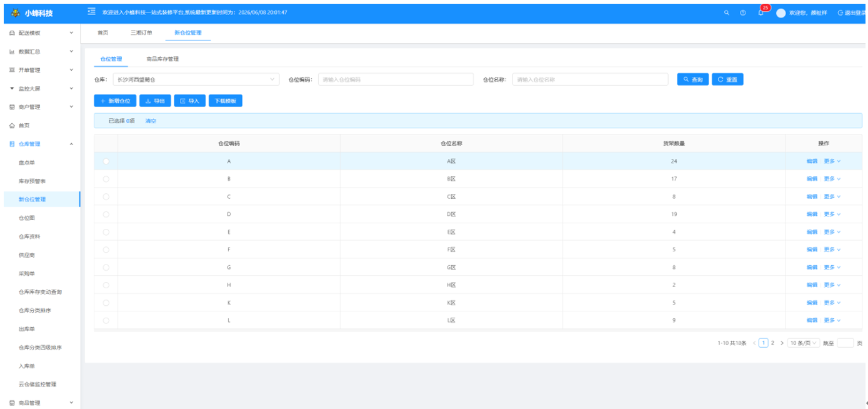The width and height of the screenshot is (868, 409).
Task: Select the radio button for row B
Action: coord(106,179)
